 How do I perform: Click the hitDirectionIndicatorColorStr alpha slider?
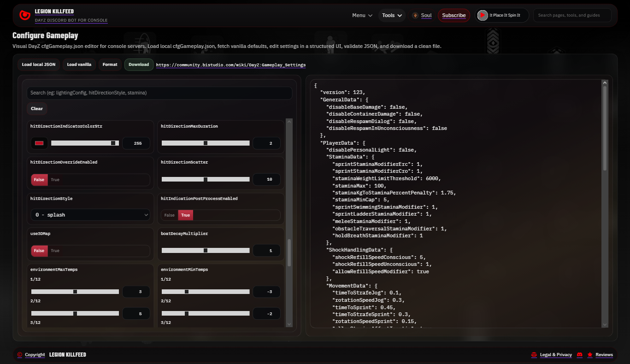point(85,143)
